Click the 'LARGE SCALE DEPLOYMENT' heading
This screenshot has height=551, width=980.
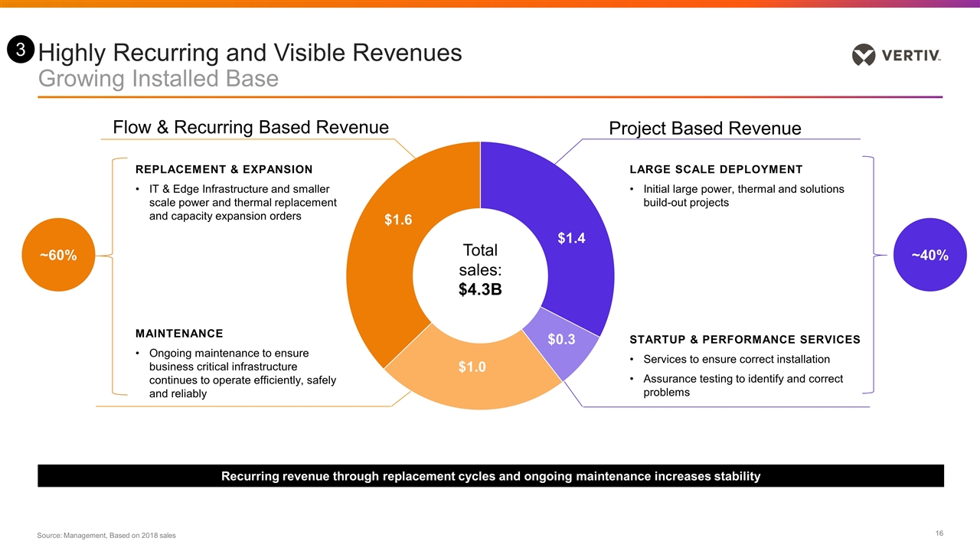pyautogui.click(x=715, y=169)
